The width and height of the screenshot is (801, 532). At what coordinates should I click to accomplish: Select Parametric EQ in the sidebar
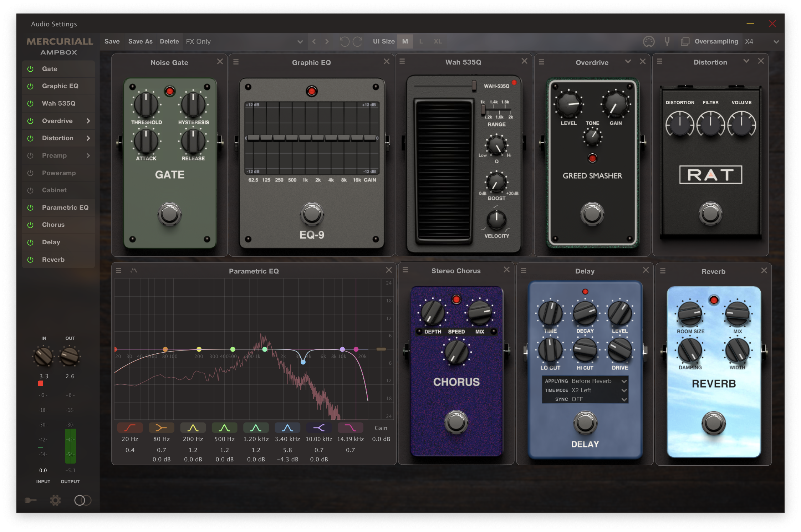coord(65,208)
